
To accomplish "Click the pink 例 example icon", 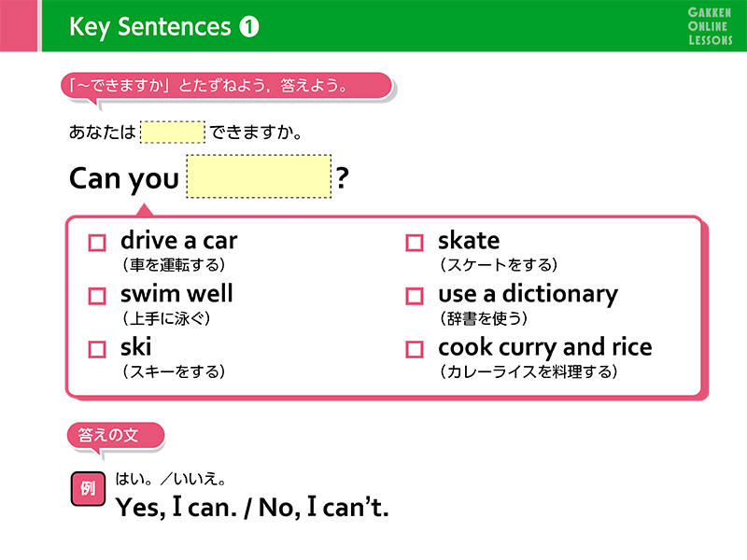I will [x=88, y=488].
